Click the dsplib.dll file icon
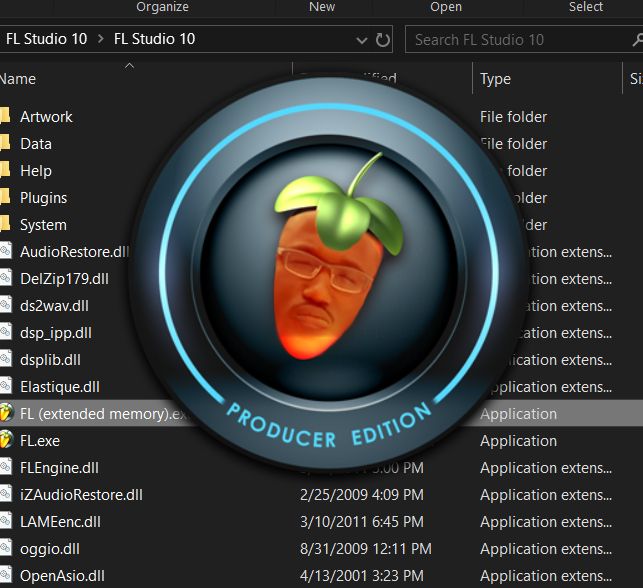643x588 pixels. (x=5, y=359)
